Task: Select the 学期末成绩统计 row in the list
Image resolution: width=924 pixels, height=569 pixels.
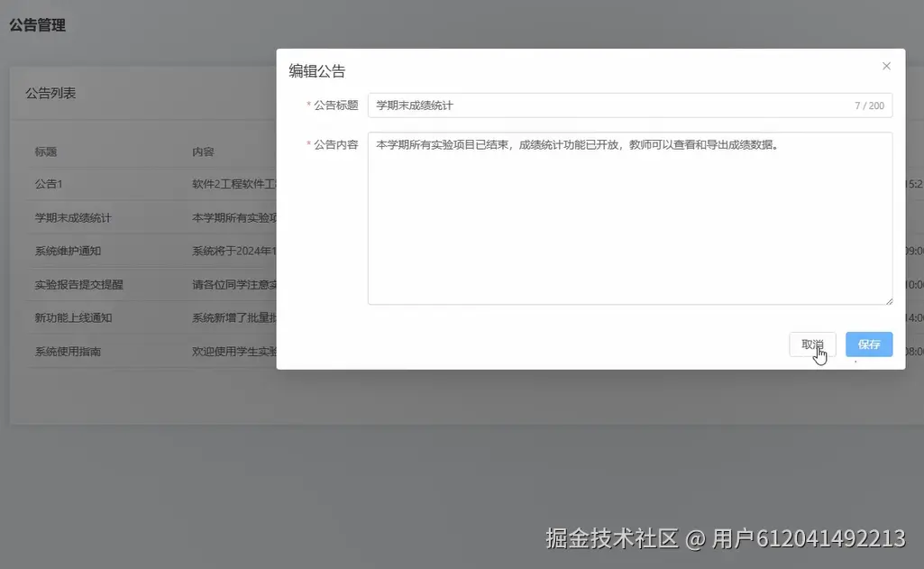Action: [72, 217]
